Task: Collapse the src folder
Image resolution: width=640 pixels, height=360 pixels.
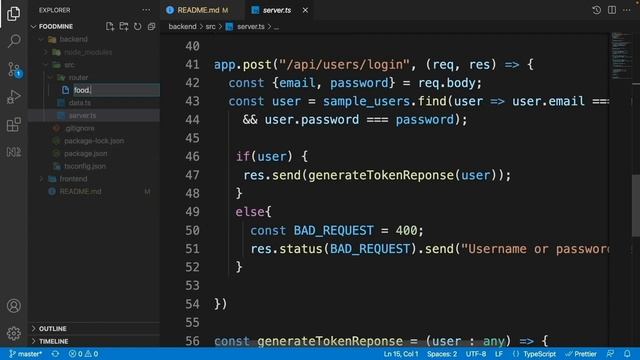Action: tap(46, 65)
